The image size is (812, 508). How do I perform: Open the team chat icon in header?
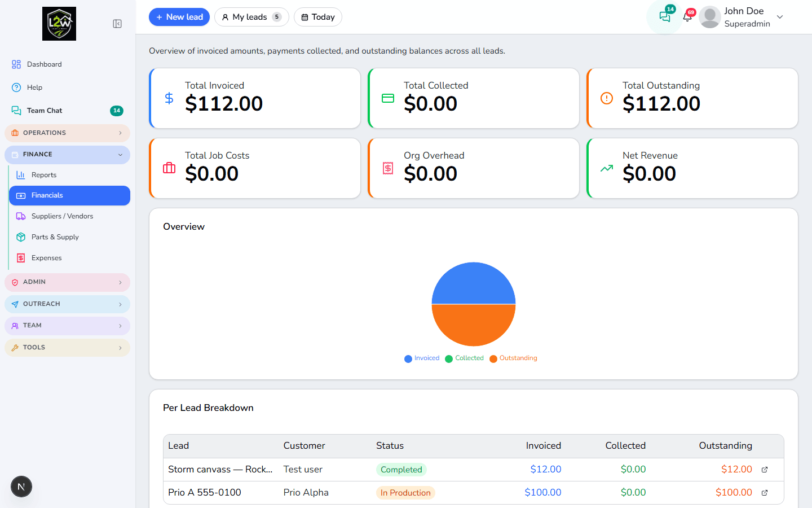[x=665, y=17]
